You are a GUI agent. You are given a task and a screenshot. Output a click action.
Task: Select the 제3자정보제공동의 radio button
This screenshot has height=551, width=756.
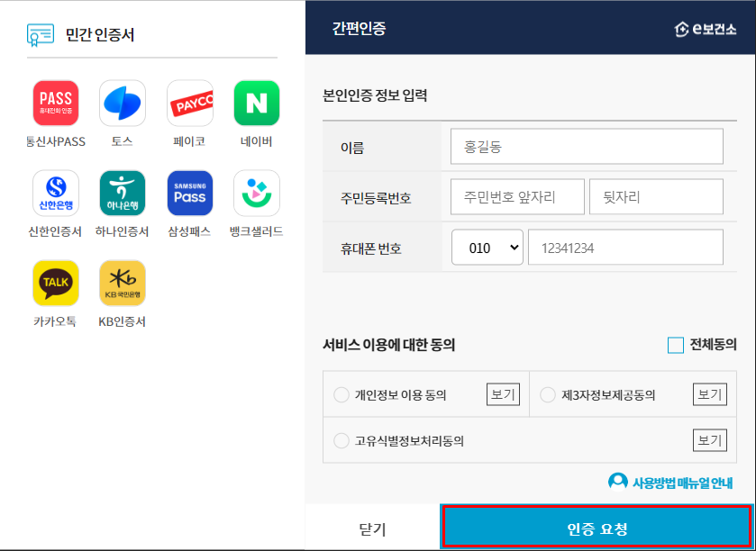548,395
